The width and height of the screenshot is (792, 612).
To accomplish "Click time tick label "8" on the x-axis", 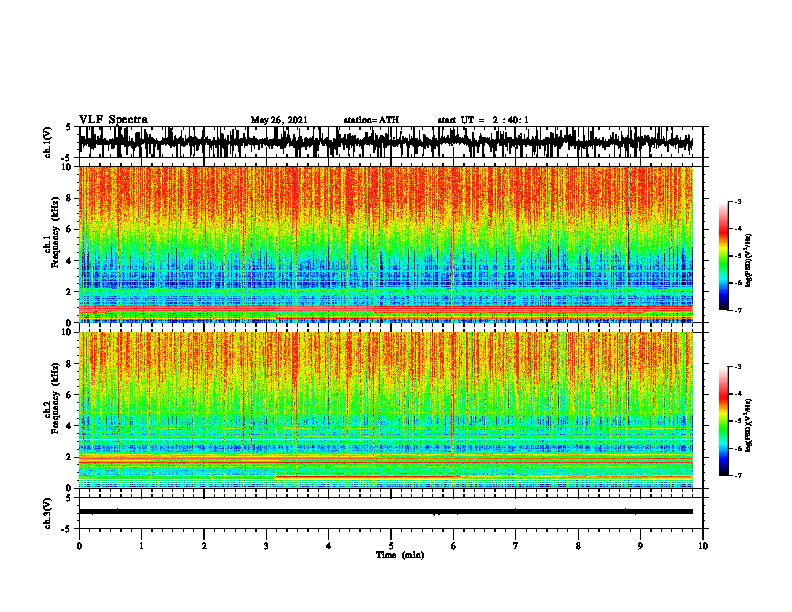I will [x=578, y=546].
